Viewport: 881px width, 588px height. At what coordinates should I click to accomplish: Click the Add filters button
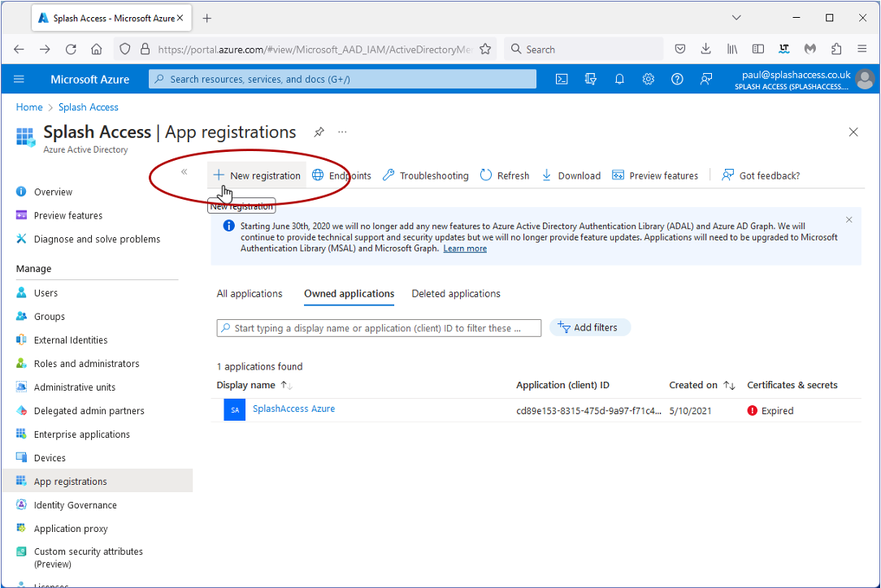589,327
